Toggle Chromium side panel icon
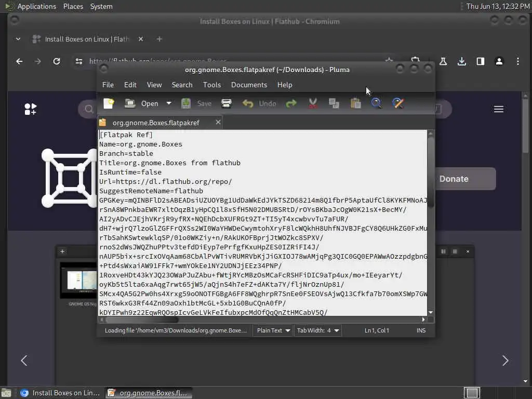Image resolution: width=532 pixels, height=399 pixels. point(480,61)
